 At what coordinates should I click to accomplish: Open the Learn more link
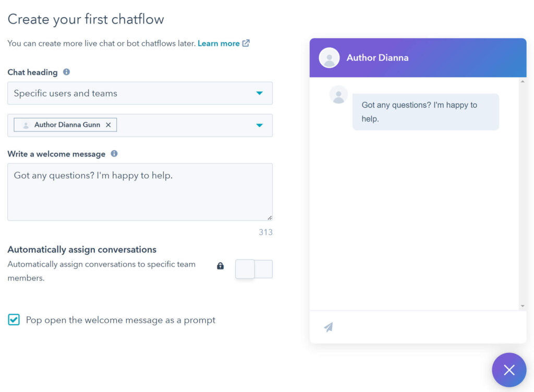click(x=219, y=43)
